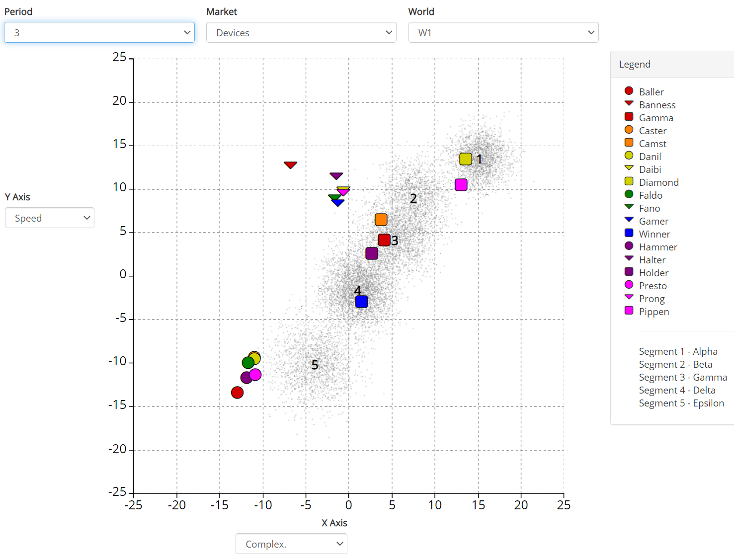
Task: Select the purple square marker on the chart
Action: [372, 253]
